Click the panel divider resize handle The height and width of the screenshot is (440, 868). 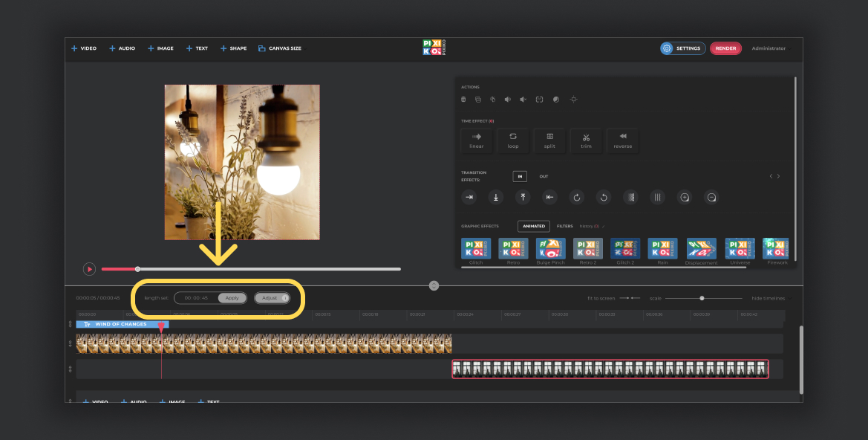pyautogui.click(x=434, y=285)
